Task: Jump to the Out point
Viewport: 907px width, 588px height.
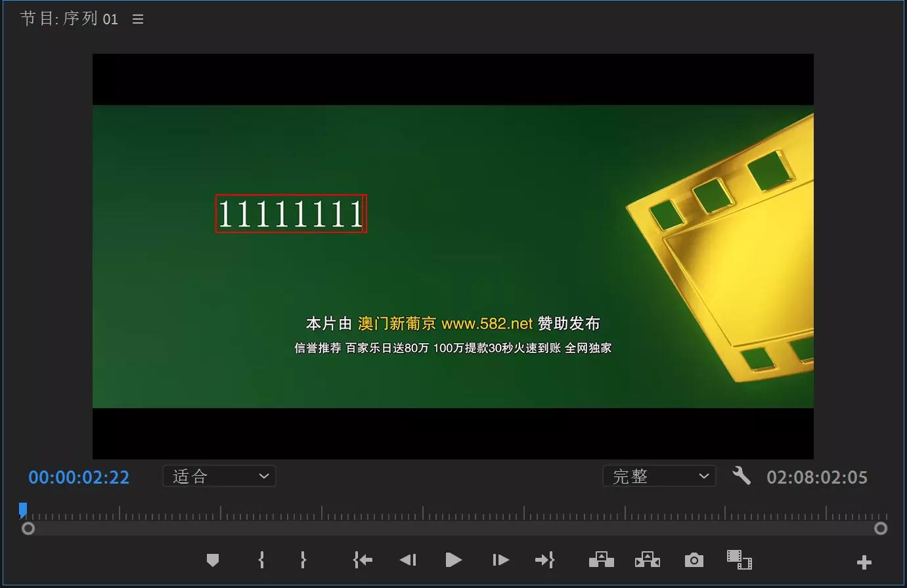Action: coord(544,560)
